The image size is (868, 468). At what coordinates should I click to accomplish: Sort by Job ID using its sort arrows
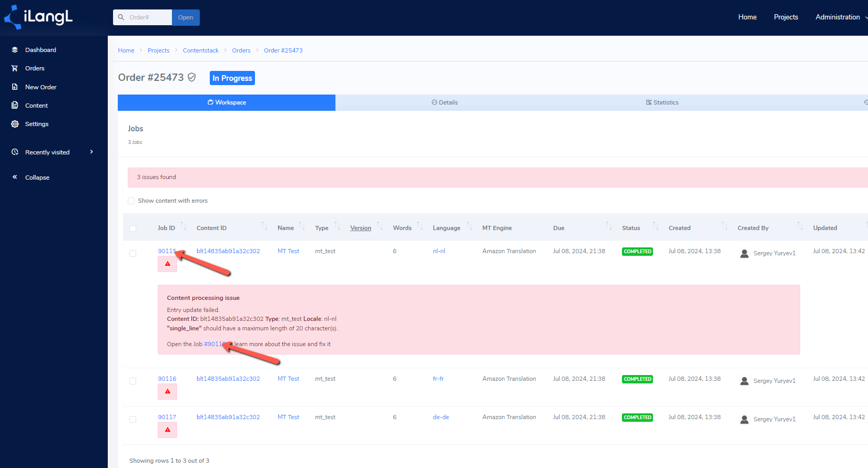point(183,226)
